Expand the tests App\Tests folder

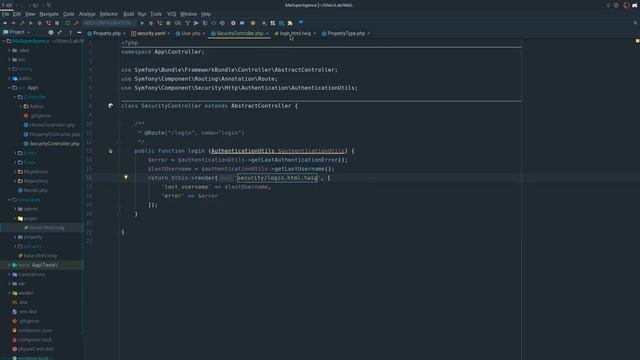(x=9, y=265)
